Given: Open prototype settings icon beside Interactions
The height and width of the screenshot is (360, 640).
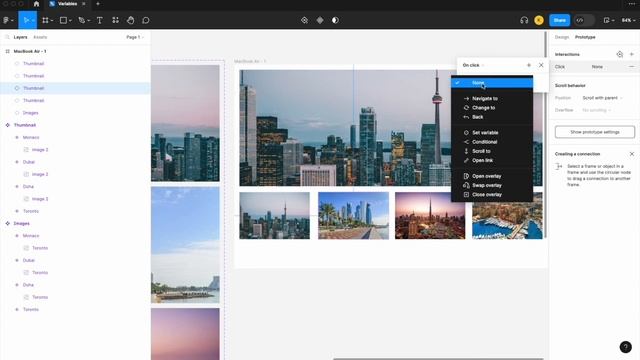Looking at the screenshot, I should tap(620, 54).
